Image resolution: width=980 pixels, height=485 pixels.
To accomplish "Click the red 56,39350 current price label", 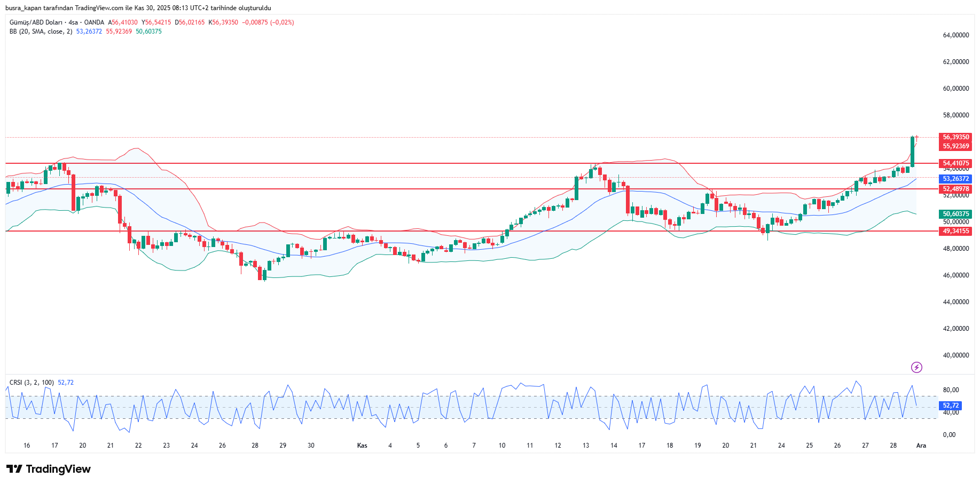I will tap(955, 137).
